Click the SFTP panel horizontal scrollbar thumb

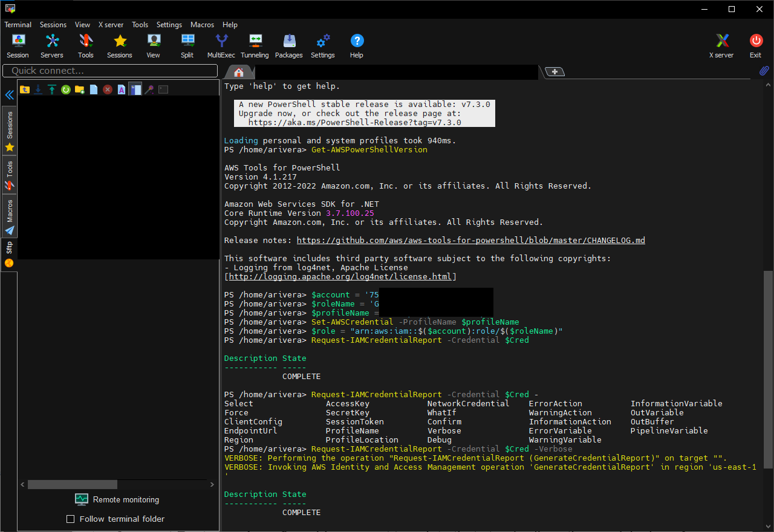click(x=73, y=484)
